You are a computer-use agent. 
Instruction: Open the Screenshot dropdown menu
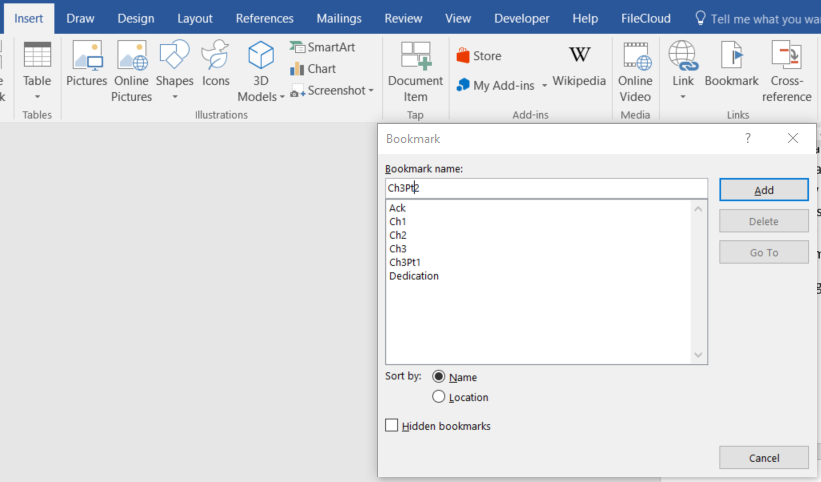pyautogui.click(x=370, y=91)
